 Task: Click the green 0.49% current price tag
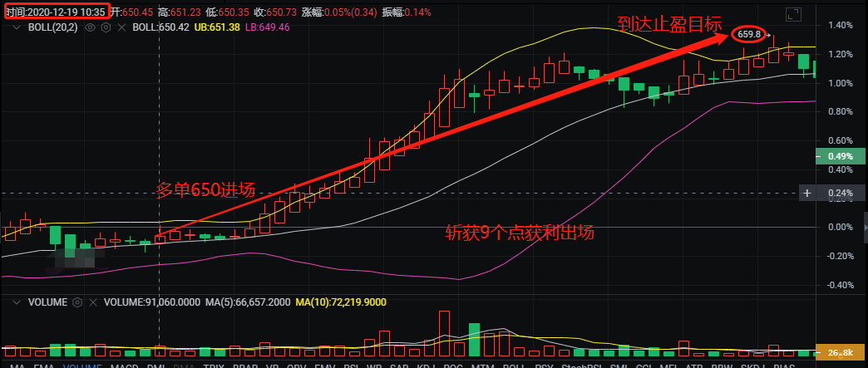[x=841, y=156]
